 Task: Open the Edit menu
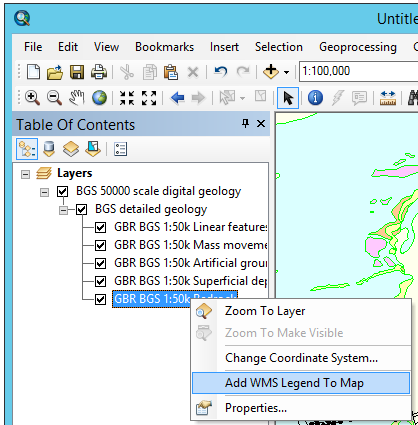(68, 47)
